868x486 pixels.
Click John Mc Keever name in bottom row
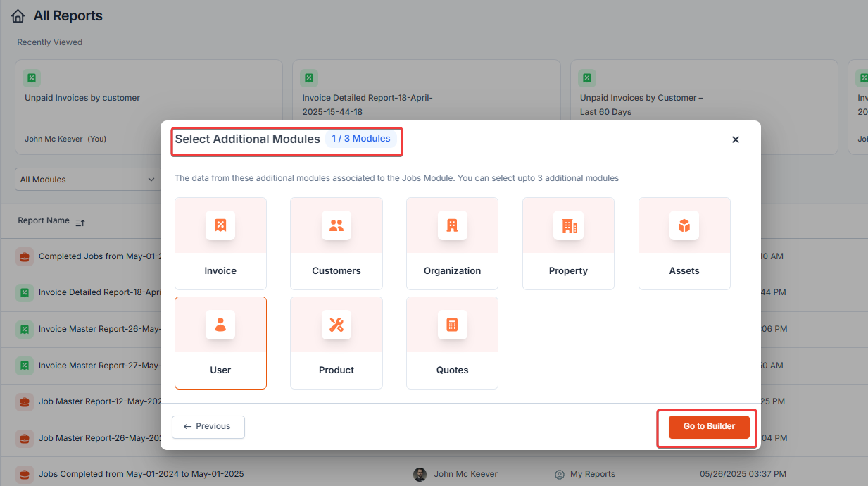pyautogui.click(x=465, y=474)
